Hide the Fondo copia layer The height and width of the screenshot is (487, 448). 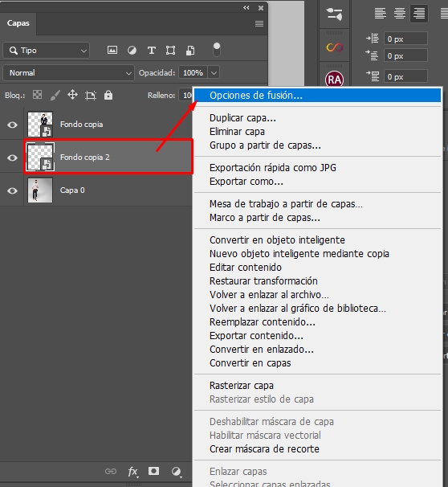pos(12,125)
